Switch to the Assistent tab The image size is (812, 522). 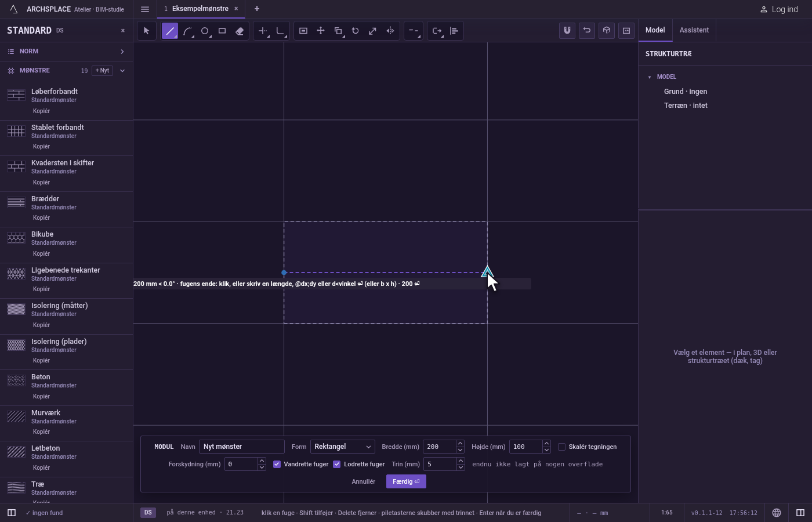(x=694, y=30)
